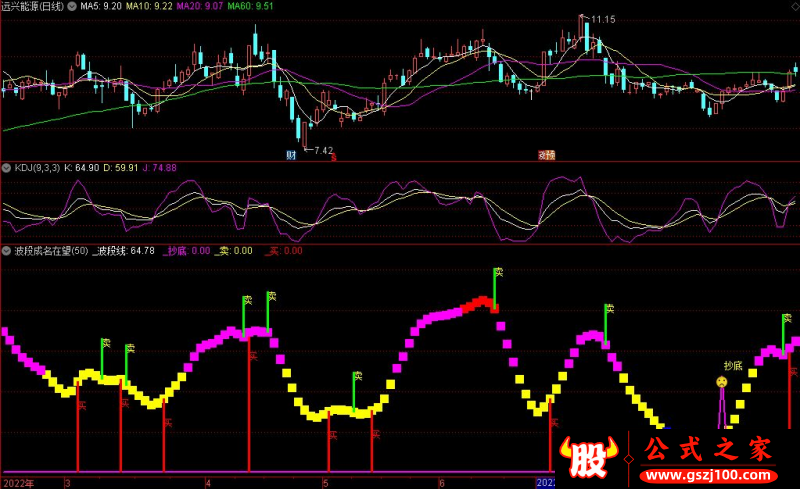Click the month 5 marker on the time axis
This screenshot has width=800, height=489.
325,483
